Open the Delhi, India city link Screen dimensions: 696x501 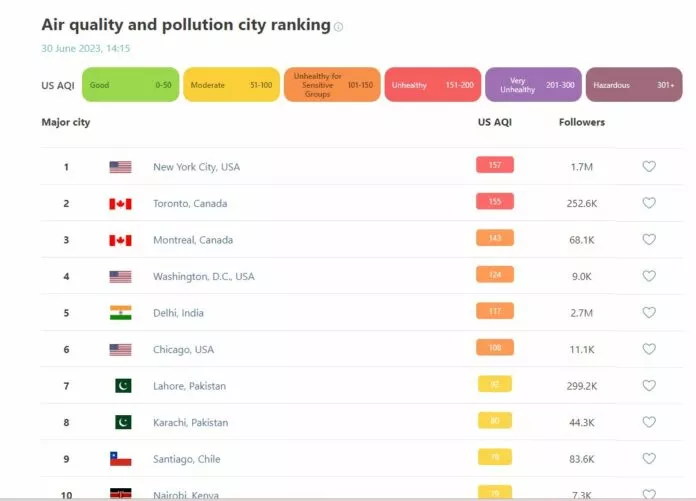click(178, 313)
